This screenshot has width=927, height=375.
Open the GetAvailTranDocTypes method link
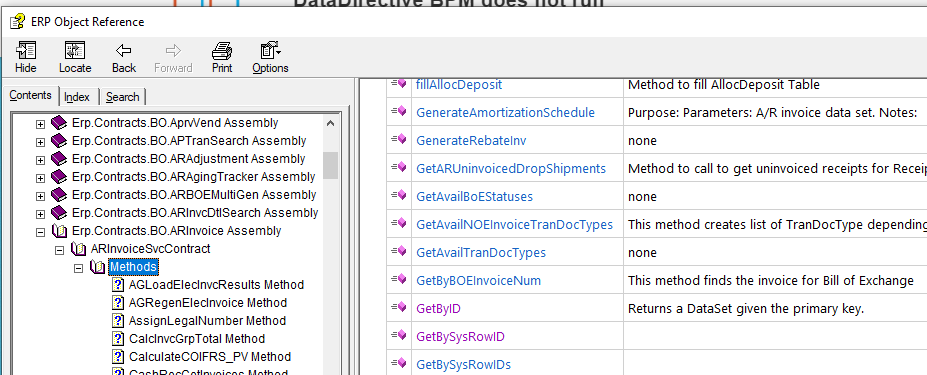pyautogui.click(x=481, y=253)
